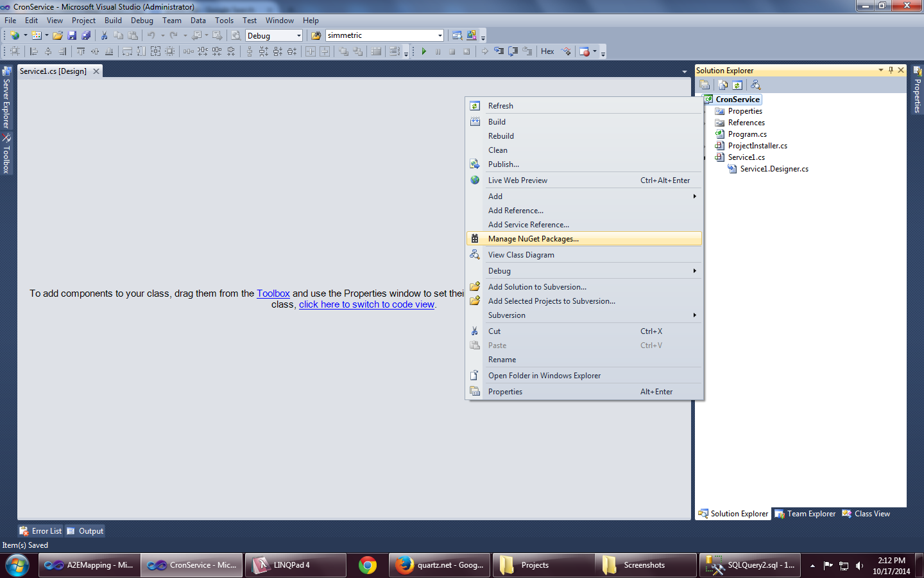Open Add New Item dropdown arrow
Viewport: 924px width, 578px height.
pos(47,35)
